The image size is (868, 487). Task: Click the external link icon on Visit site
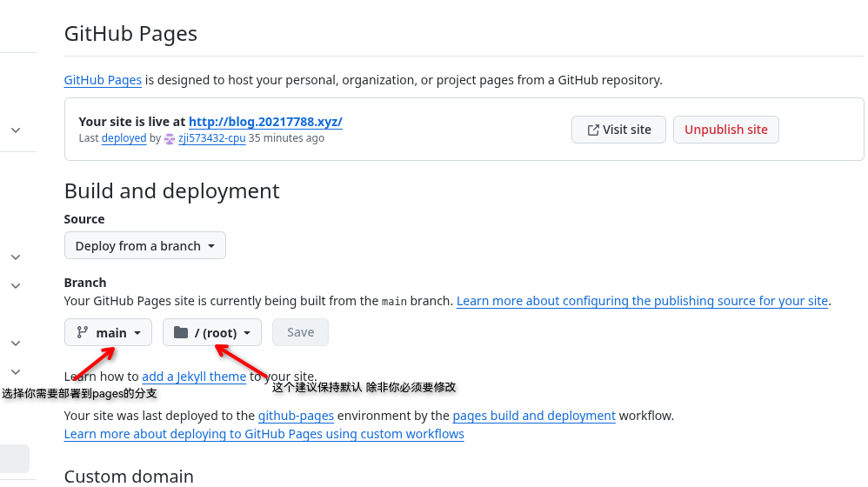(x=593, y=130)
